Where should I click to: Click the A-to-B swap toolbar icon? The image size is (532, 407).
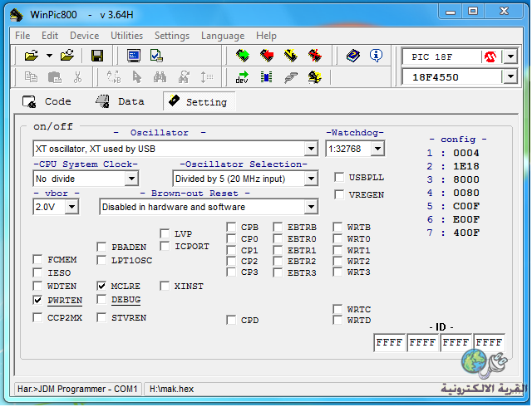tap(114, 77)
